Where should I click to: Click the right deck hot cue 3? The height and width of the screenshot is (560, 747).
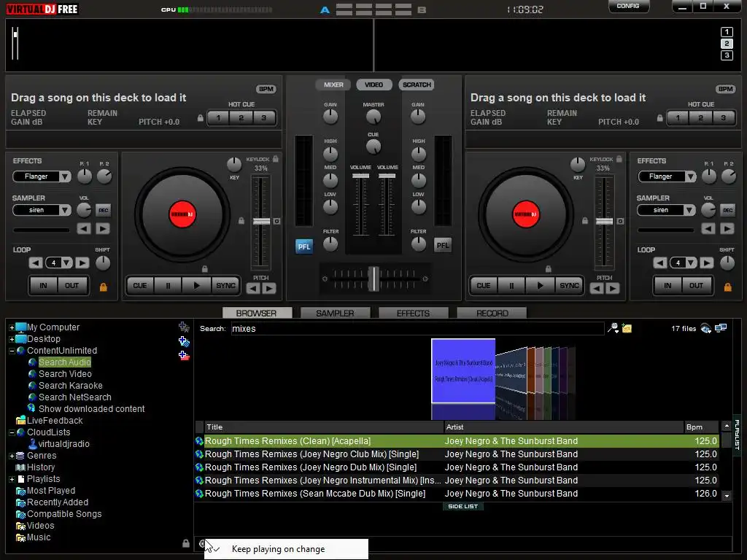724,117
